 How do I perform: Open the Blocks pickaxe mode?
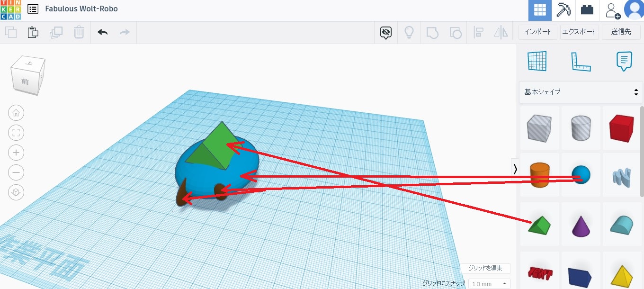pos(563,10)
